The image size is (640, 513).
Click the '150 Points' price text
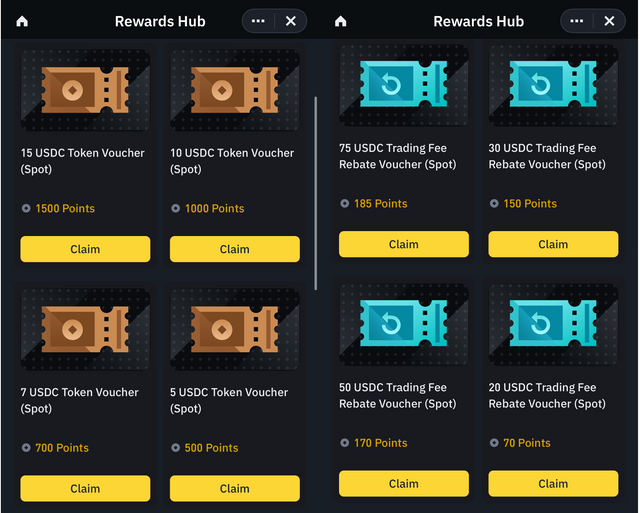[530, 203]
